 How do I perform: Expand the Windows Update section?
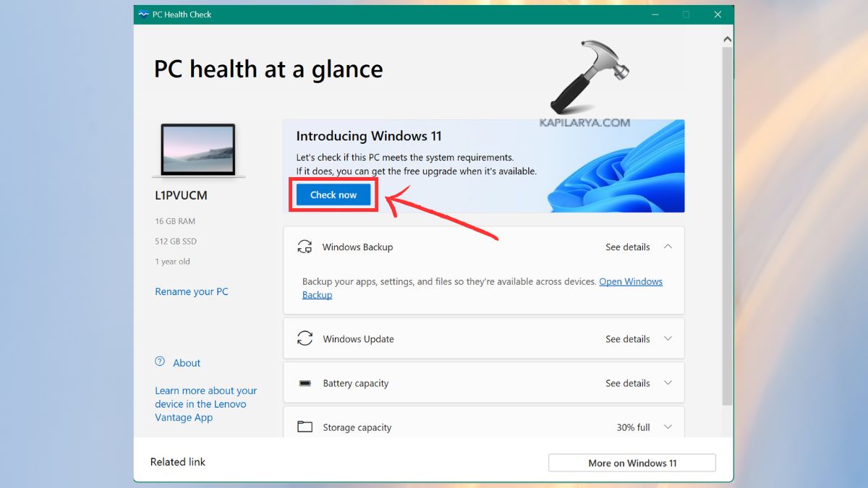[x=667, y=338]
